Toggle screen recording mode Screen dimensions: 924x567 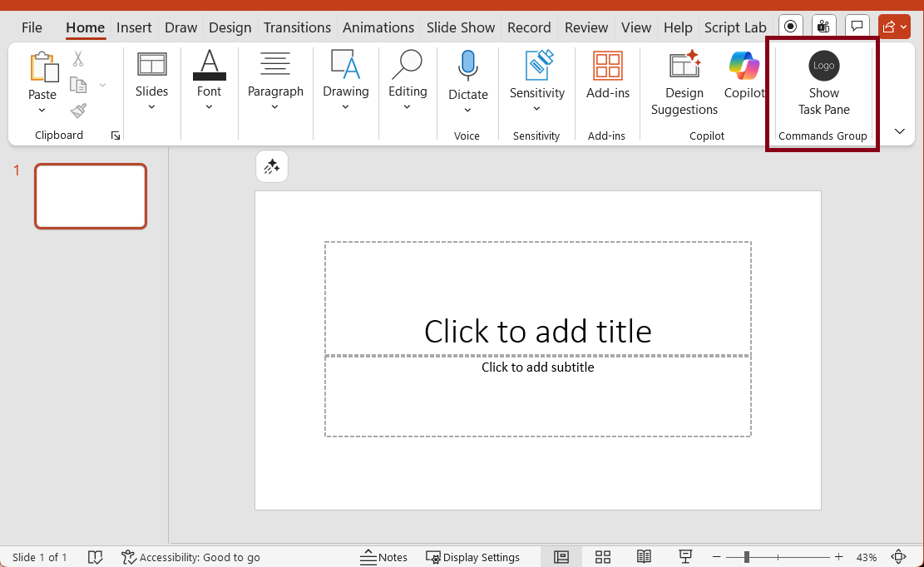click(789, 25)
